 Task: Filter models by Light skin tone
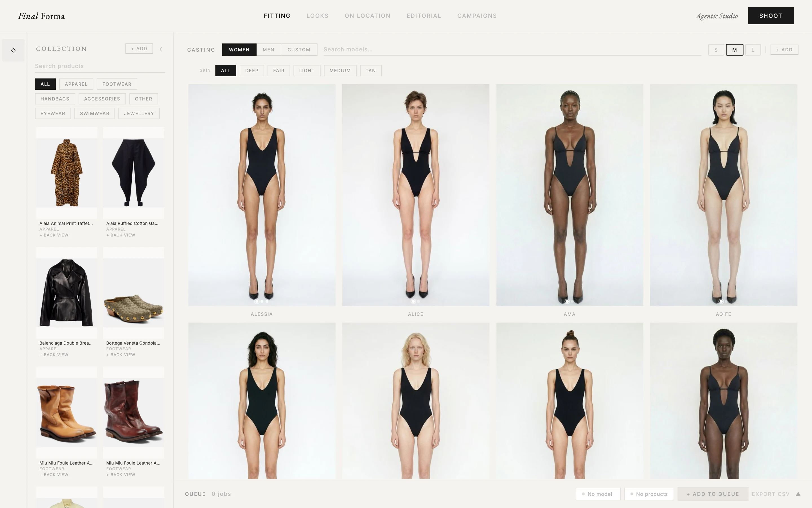(307, 71)
